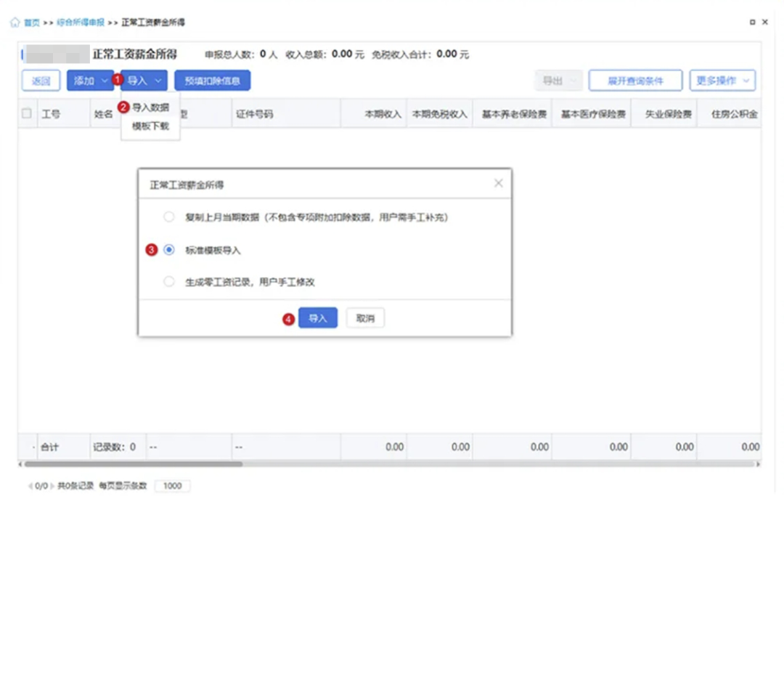
Task: Click the restore window icon at top right
Action: point(752,23)
